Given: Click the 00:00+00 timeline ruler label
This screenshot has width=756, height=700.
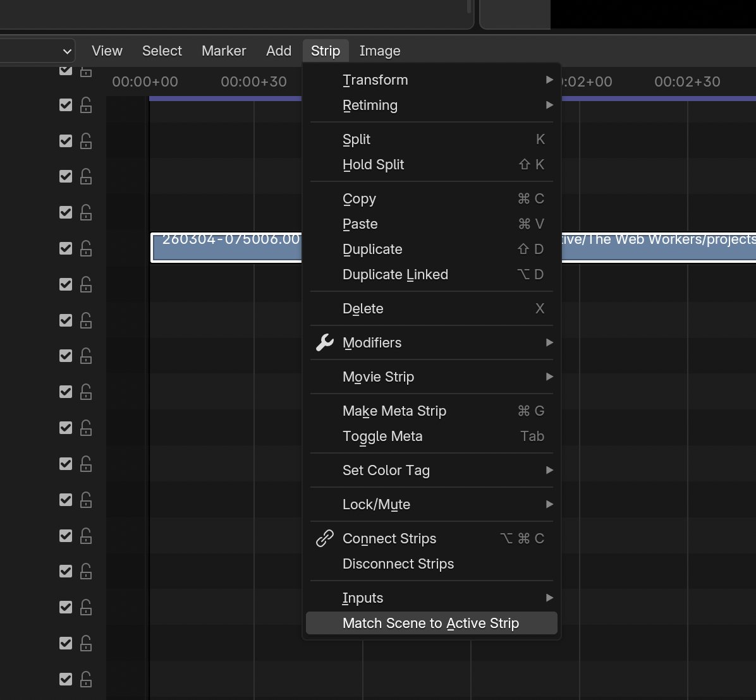Looking at the screenshot, I should point(145,82).
